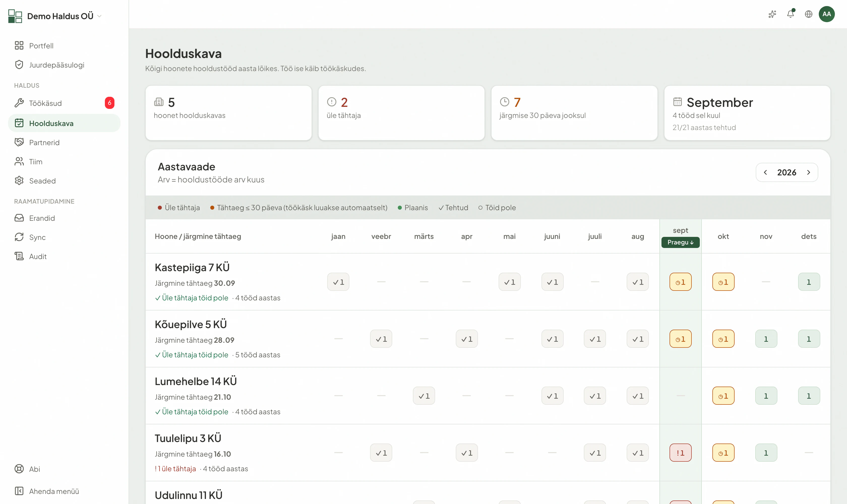
Task: Click Kastepiiga 7 KÜ December planned cell
Action: tap(809, 282)
